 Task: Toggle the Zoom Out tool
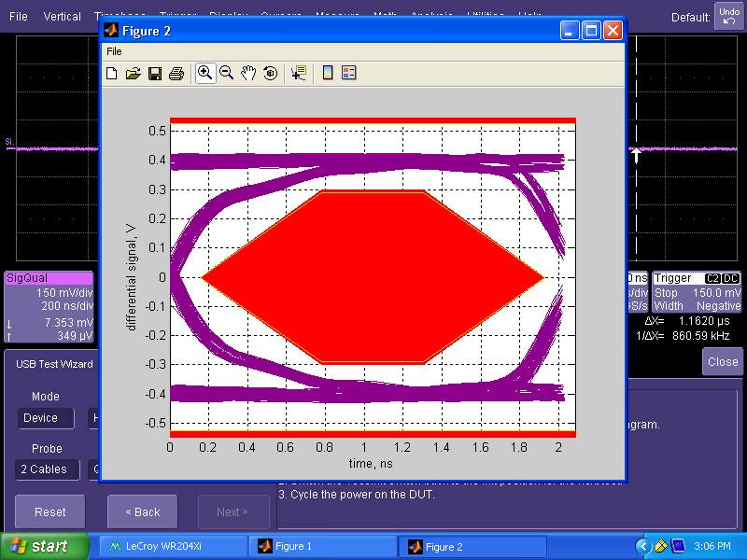click(x=226, y=74)
